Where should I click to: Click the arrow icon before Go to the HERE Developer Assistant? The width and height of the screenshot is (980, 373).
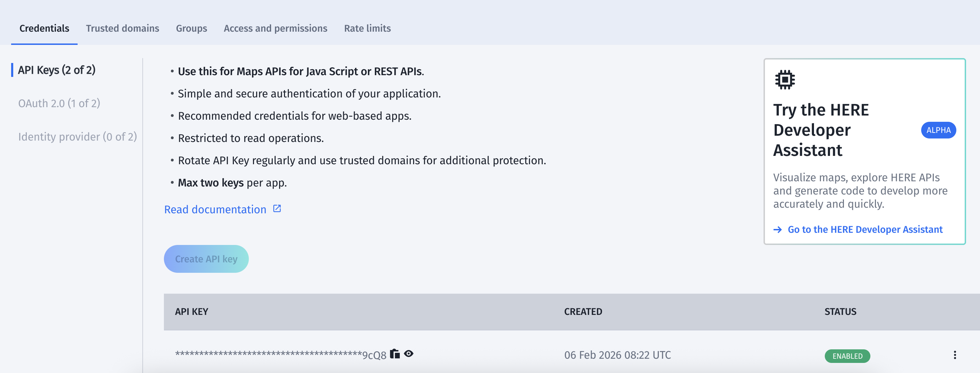coord(777,229)
